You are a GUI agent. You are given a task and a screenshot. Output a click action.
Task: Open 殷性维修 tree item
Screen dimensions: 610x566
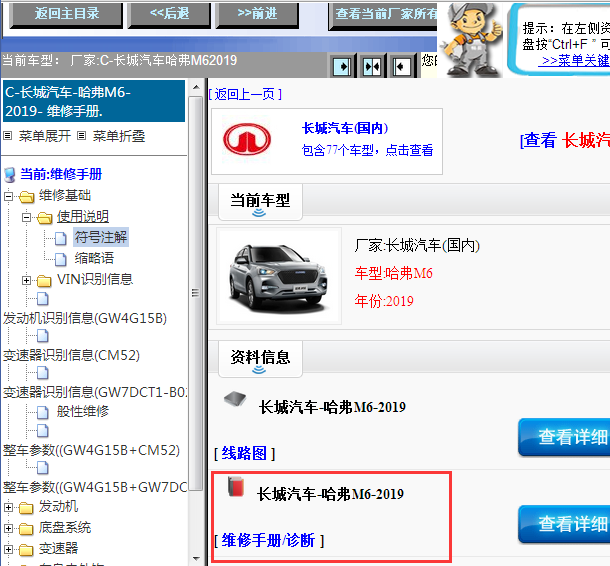[83, 411]
